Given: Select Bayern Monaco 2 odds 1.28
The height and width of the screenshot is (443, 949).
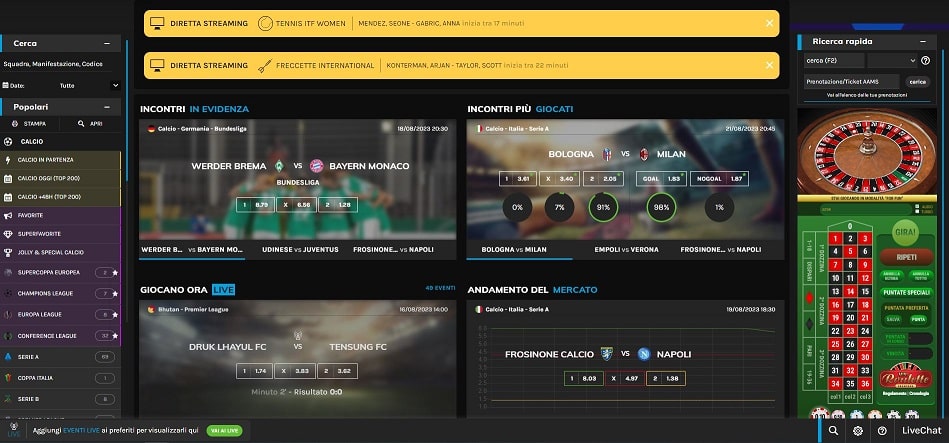Looking at the screenshot, I should coord(338,205).
